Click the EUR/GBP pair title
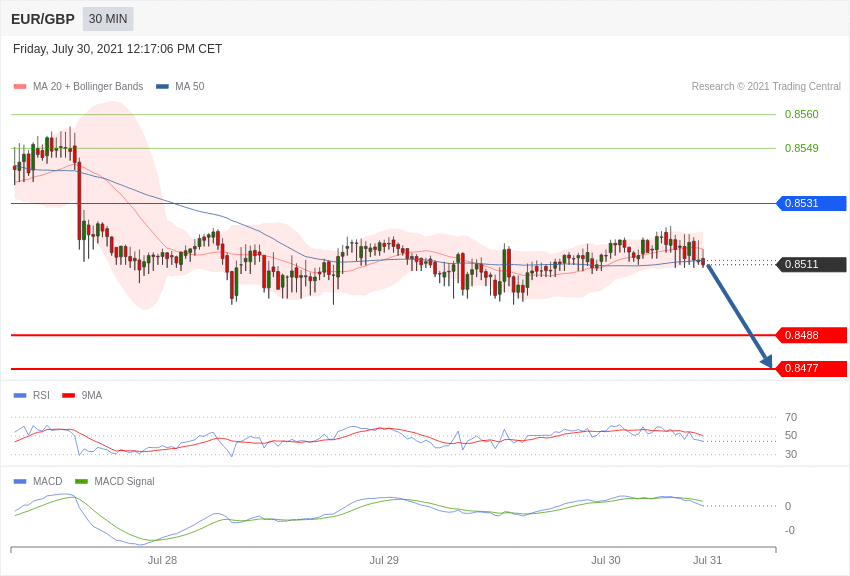 point(43,19)
